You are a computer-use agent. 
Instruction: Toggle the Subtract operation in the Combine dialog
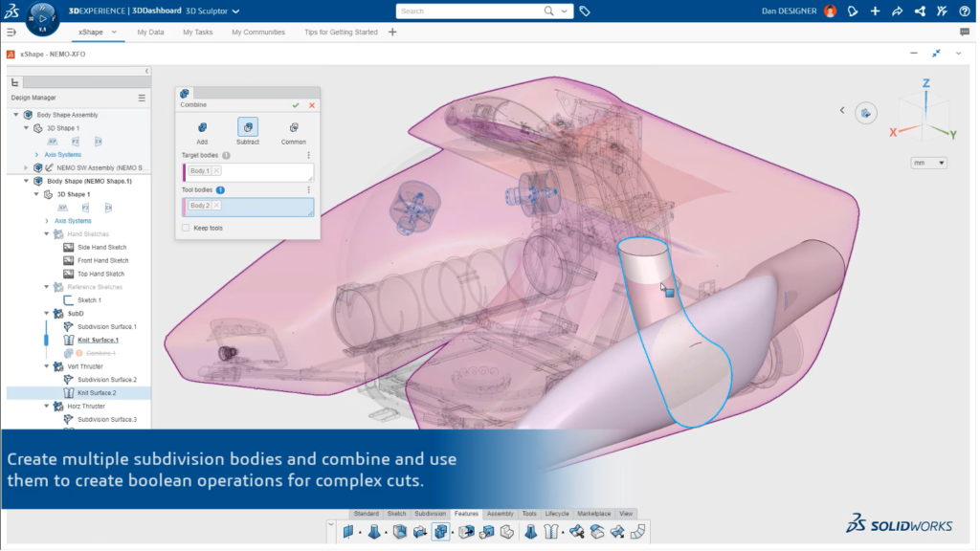click(248, 127)
